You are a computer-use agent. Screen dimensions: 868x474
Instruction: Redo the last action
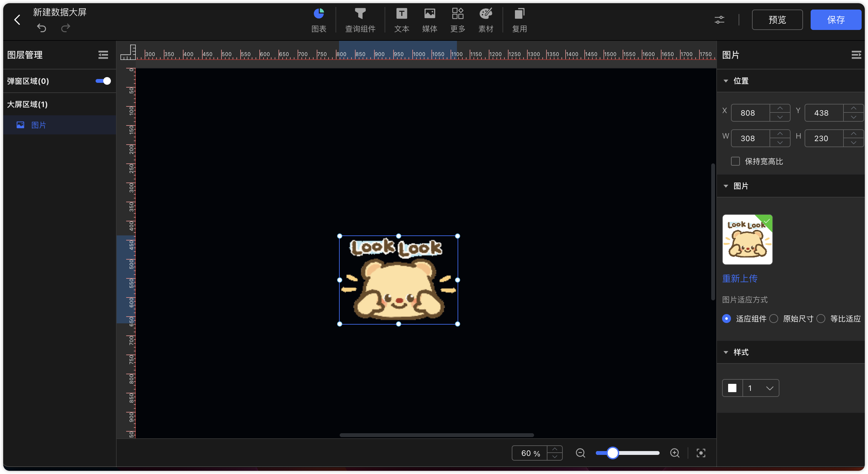(66, 28)
